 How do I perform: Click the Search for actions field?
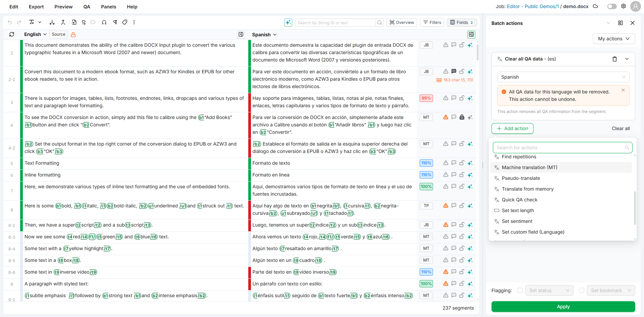(559, 148)
